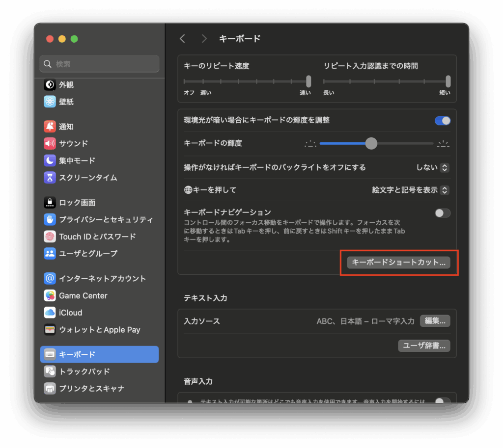Viewport: 503px width, 448px height.
Task: Click the キーボードの輝度 brightness slider
Action: (x=371, y=144)
